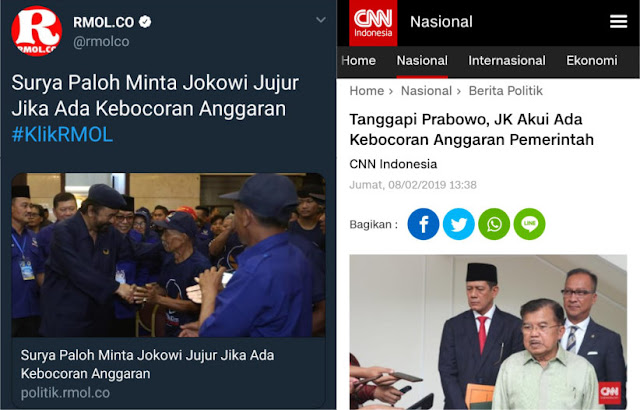Open the Jusuf Kalla article photo

[x=488, y=332]
